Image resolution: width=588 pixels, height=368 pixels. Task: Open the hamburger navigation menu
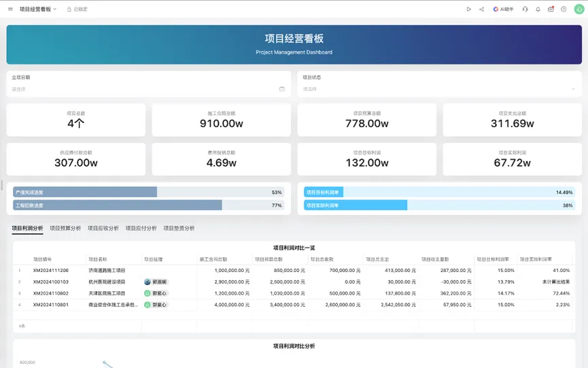(x=10, y=10)
